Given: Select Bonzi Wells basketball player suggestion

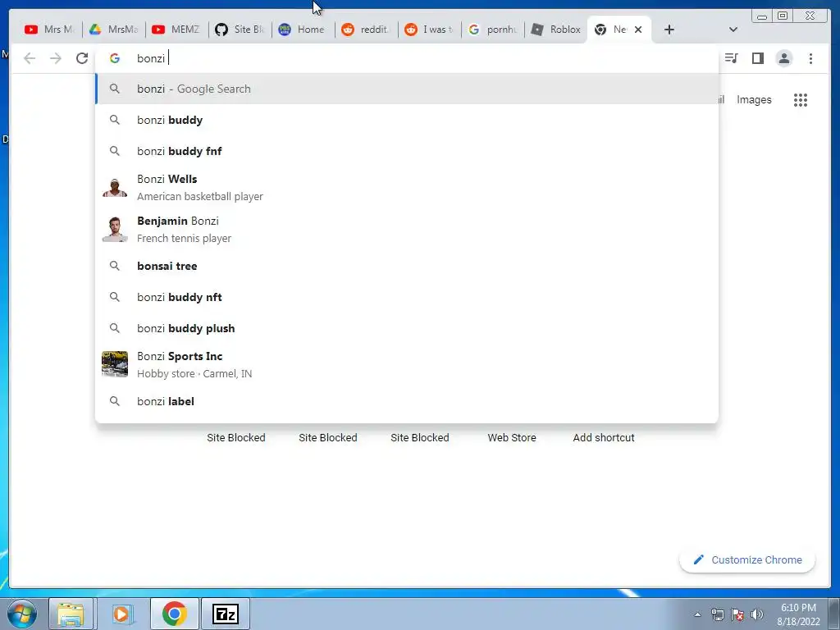Looking at the screenshot, I should click(x=407, y=188).
